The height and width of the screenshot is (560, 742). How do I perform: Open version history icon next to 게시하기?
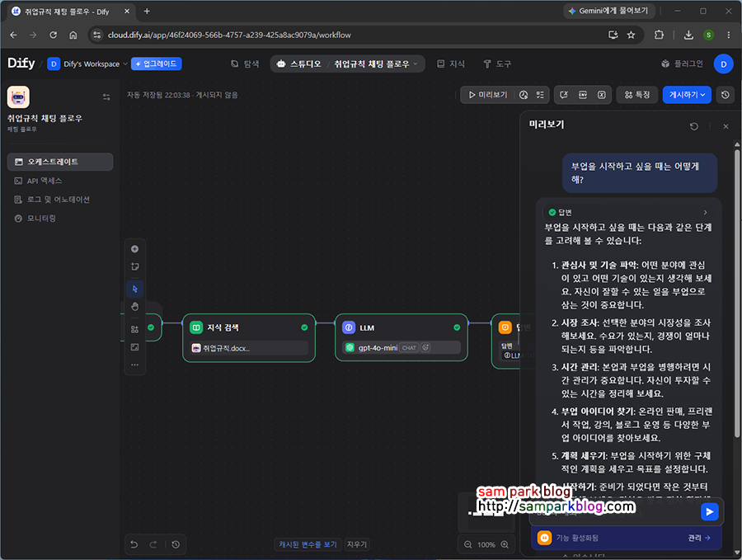click(x=725, y=95)
